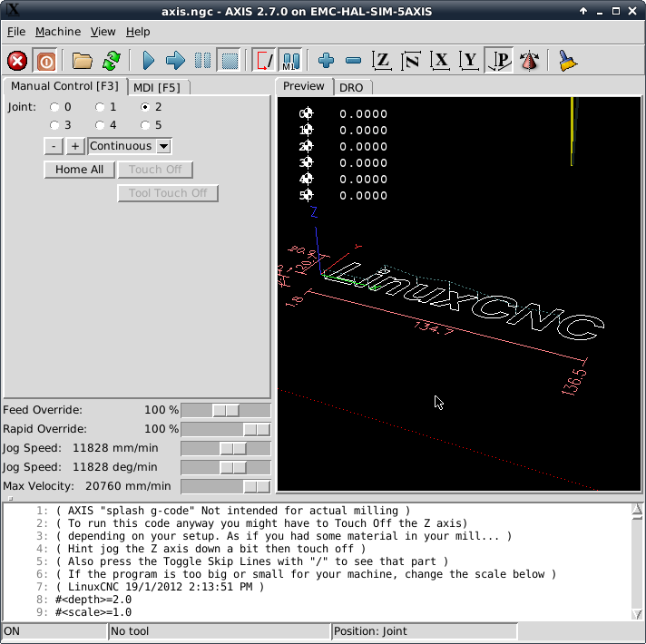The image size is (646, 644).
Task: Select joint 5 radio button
Action: point(145,125)
